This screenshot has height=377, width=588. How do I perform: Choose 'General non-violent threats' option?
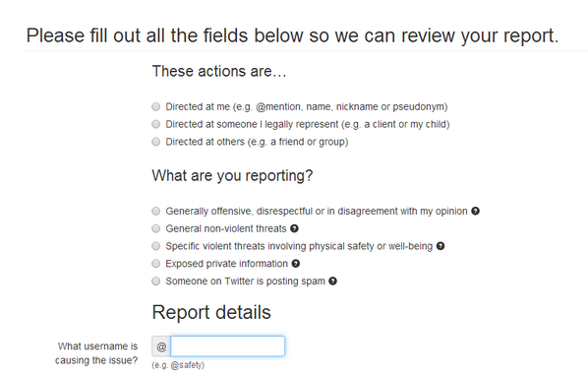(155, 228)
